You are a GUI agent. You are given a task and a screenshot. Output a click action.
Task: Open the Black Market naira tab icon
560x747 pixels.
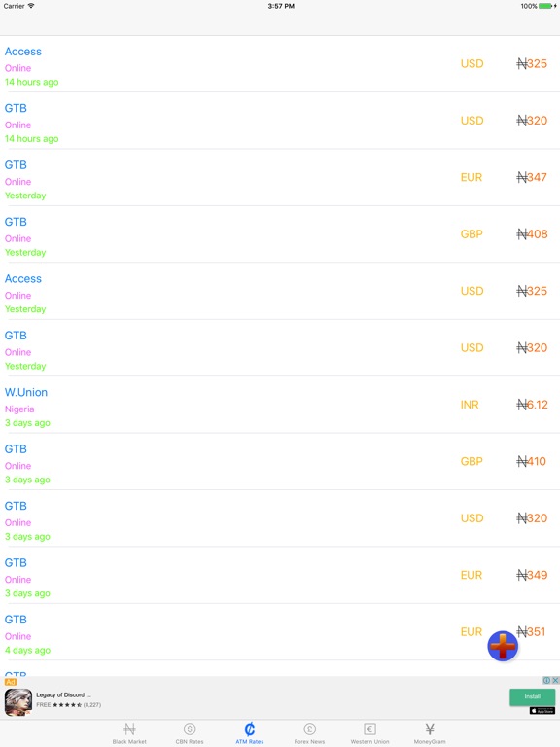pyautogui.click(x=129, y=729)
